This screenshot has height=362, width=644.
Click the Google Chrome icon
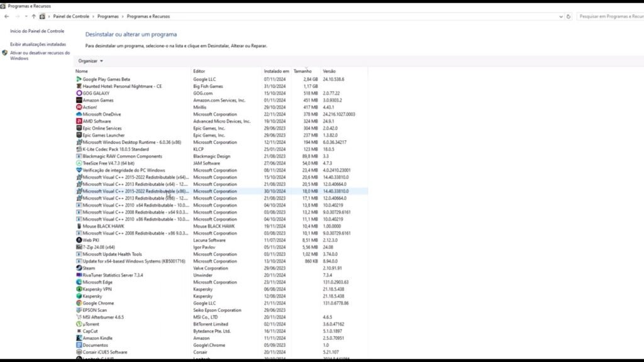pyautogui.click(x=79, y=303)
